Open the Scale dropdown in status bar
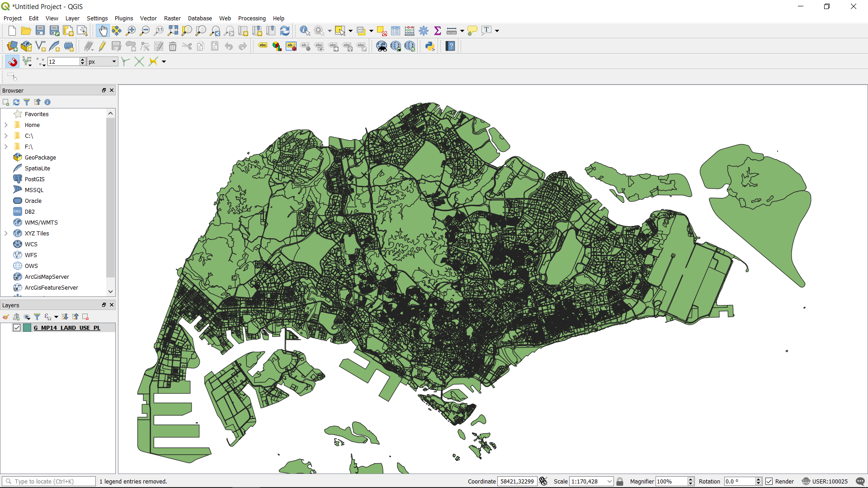The height and width of the screenshot is (488, 868). 609,481
